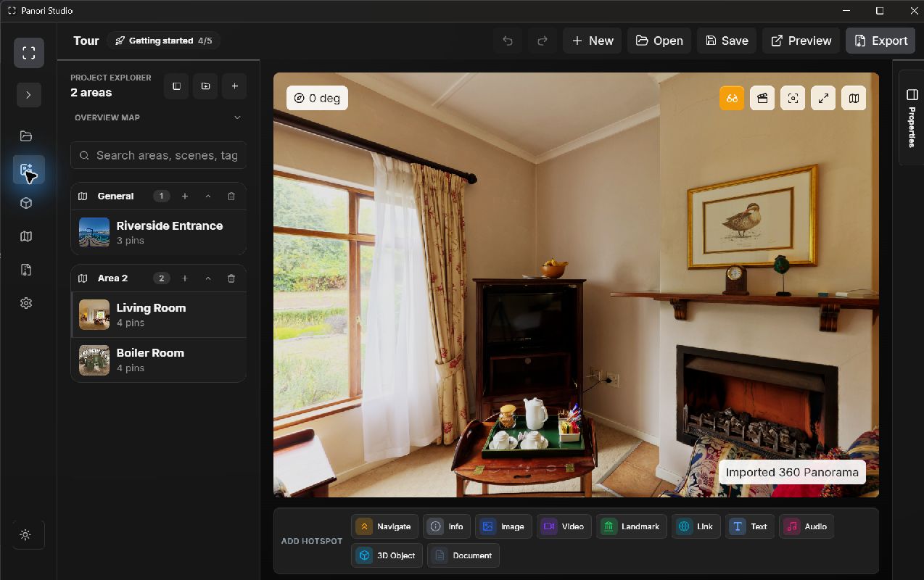Click the Undo arrow

508,41
